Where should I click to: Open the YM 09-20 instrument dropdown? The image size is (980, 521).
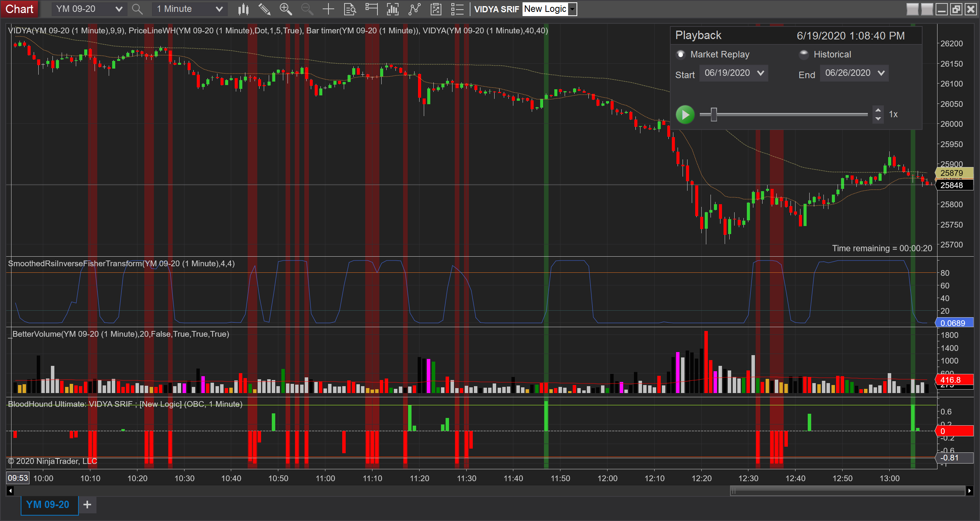click(x=89, y=9)
